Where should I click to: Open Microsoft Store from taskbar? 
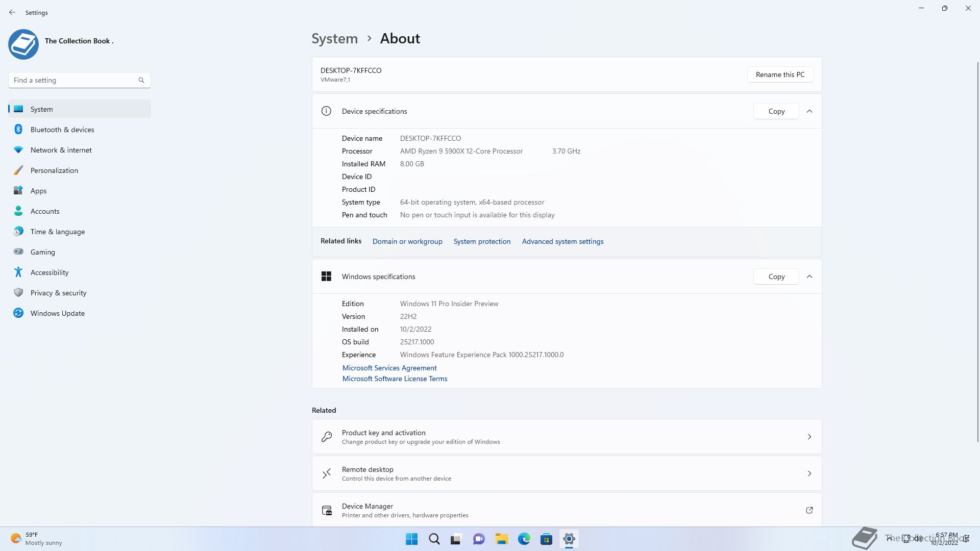[x=546, y=539]
